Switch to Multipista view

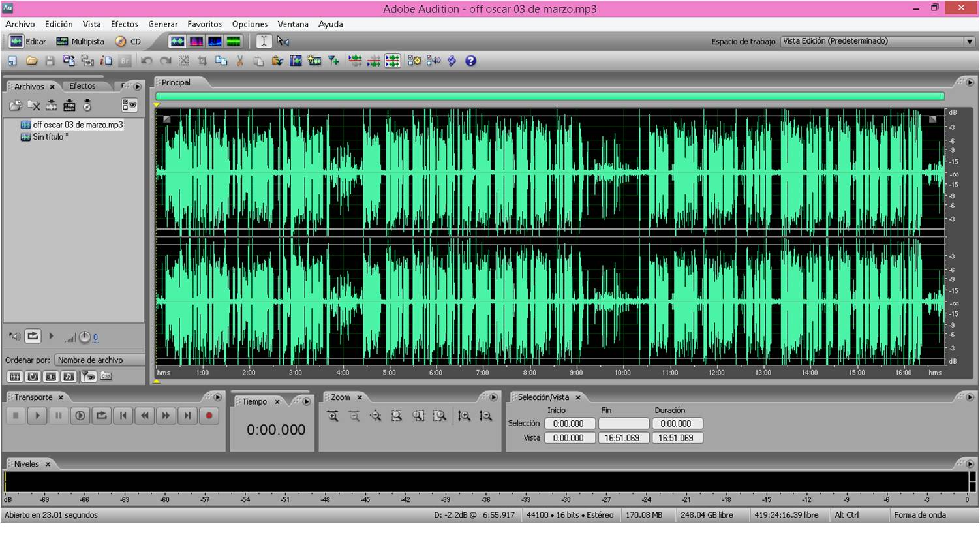click(80, 41)
